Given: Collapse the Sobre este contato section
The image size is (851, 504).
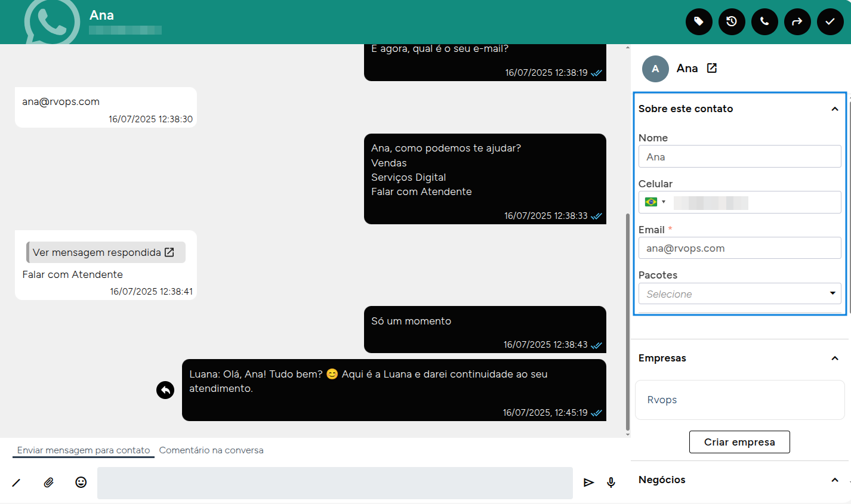Looking at the screenshot, I should [834, 109].
